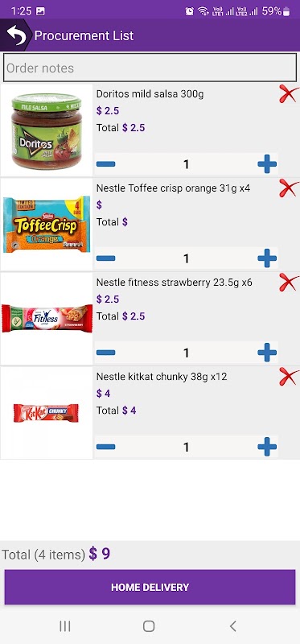Tap the HOME DELIVERY button
The width and height of the screenshot is (300, 644).
150,587
